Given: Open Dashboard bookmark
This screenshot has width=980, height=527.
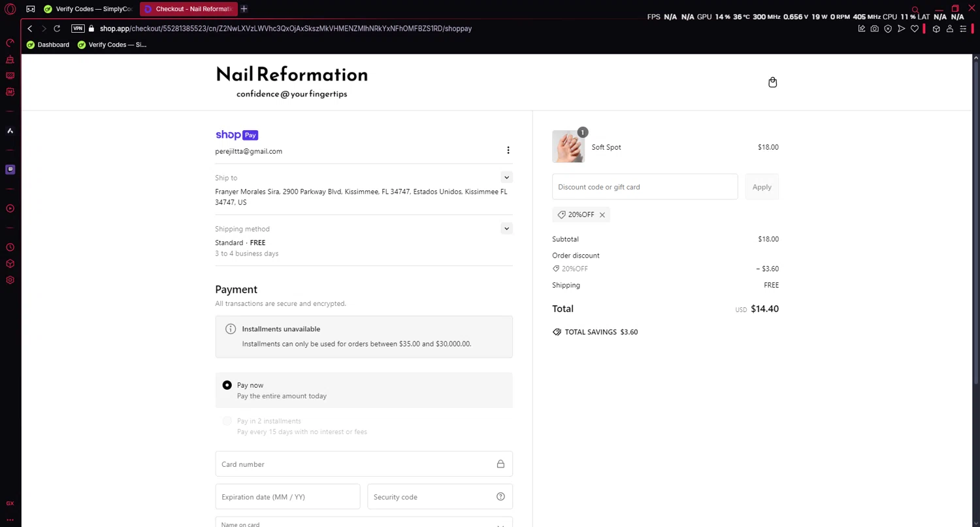Looking at the screenshot, I should click(x=48, y=45).
